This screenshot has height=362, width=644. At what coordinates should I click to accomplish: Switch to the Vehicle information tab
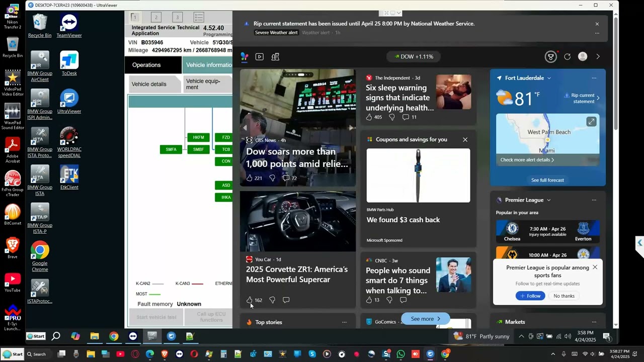pos(208,65)
